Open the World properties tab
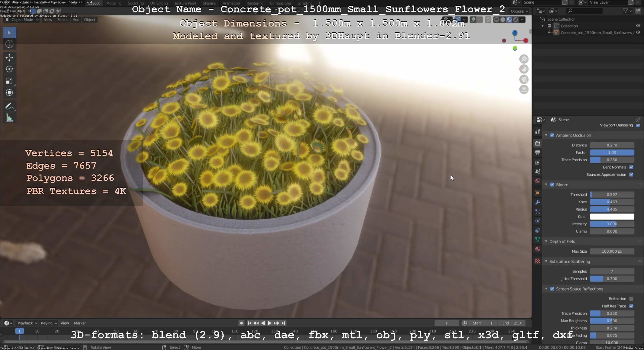This screenshot has height=350, width=644. coord(538,181)
